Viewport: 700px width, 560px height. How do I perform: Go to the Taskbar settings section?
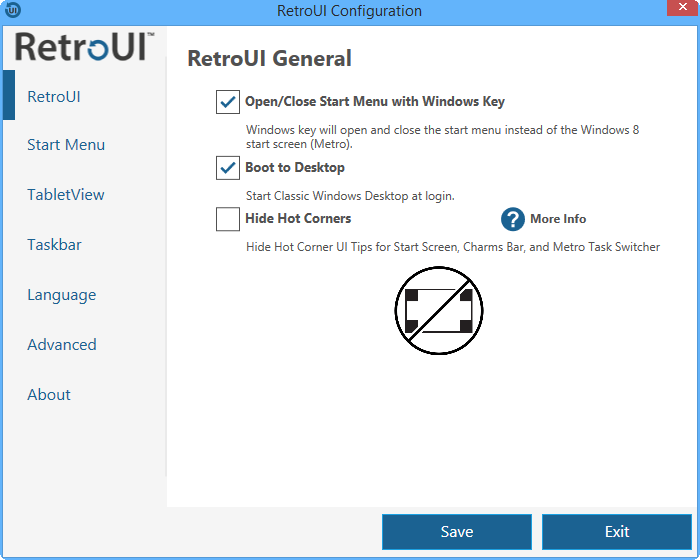pyautogui.click(x=54, y=245)
